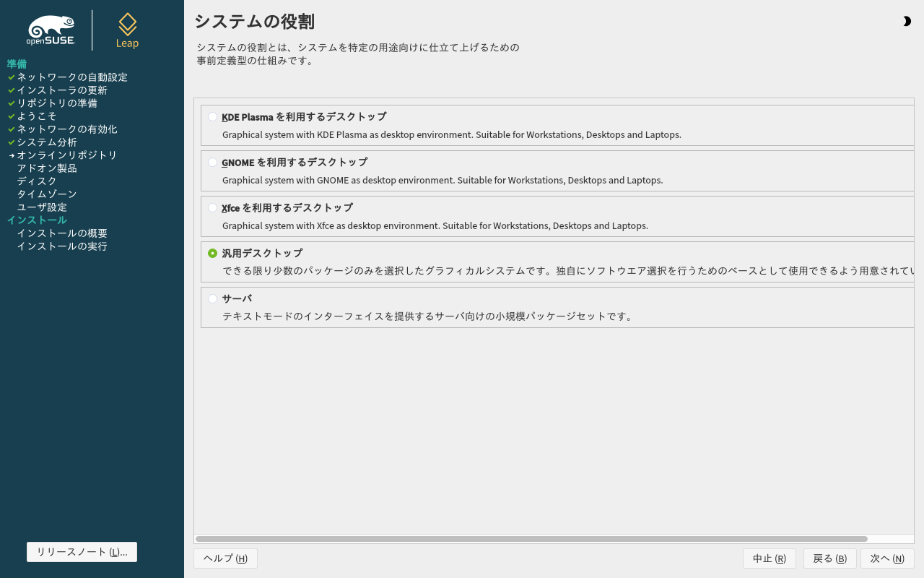This screenshot has height=578, width=924.
Task: Click the checkmark next to ようこそ
Action: coord(12,116)
